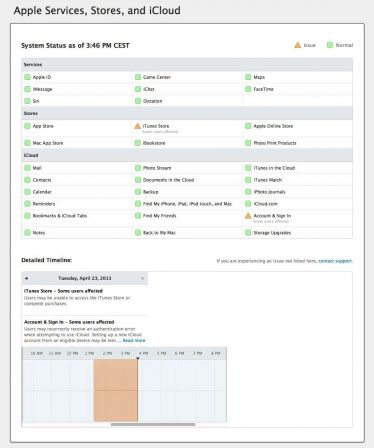Click the iBookstore status icon

[138, 143]
